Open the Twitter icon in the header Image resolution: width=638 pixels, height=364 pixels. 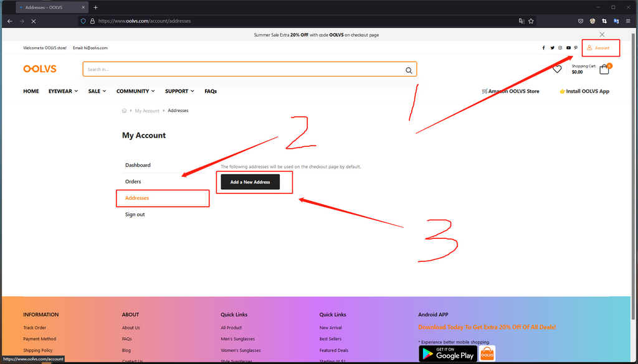[x=551, y=47]
